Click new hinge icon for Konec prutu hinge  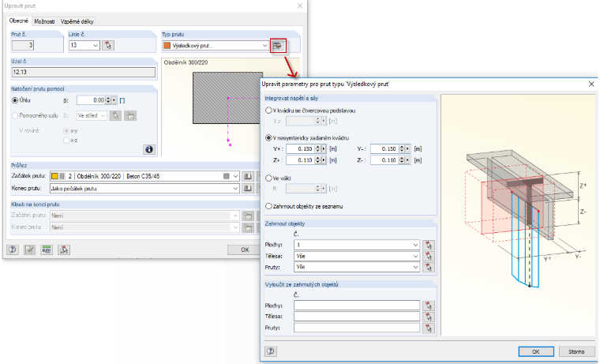(248, 227)
